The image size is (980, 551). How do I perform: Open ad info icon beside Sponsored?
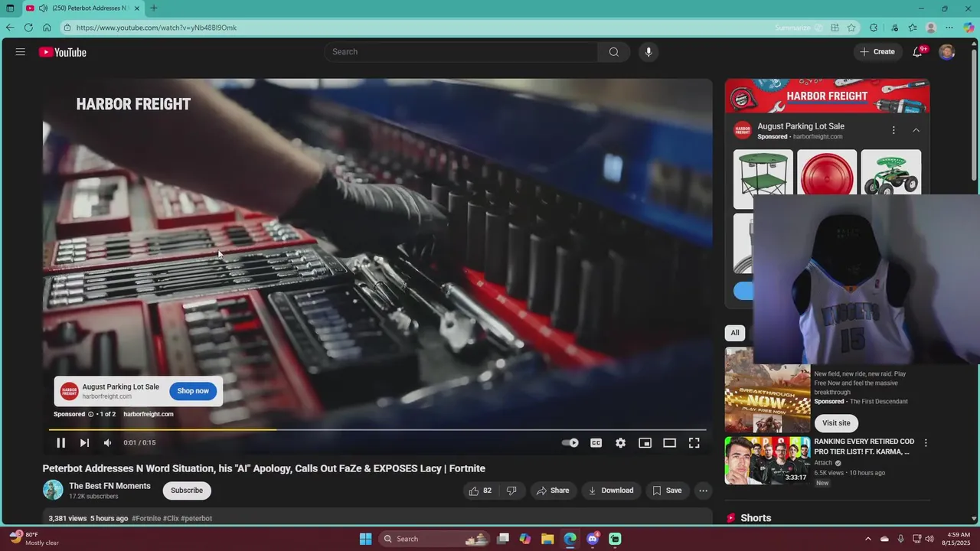point(91,414)
